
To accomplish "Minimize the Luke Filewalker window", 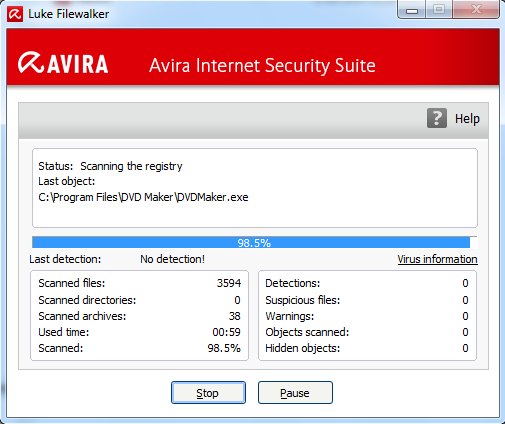I will click(412, 9).
